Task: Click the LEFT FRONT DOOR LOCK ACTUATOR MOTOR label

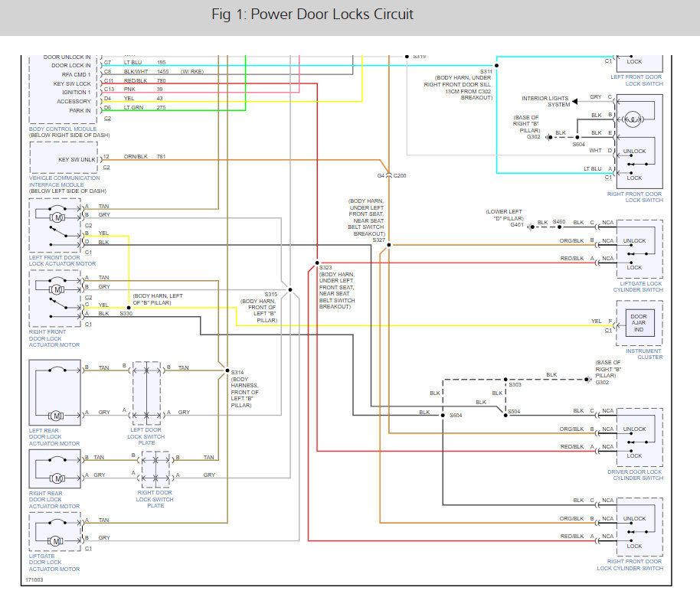Action: click(x=62, y=261)
